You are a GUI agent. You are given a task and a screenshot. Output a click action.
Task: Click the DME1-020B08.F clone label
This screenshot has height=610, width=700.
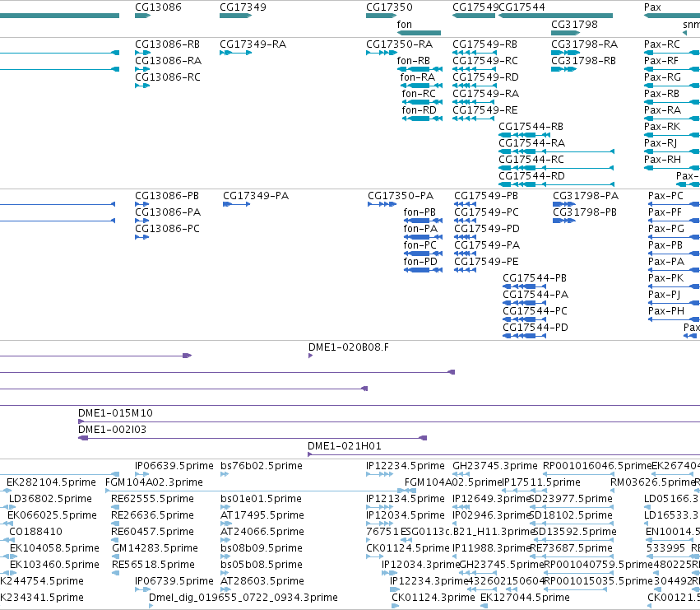[349, 347]
